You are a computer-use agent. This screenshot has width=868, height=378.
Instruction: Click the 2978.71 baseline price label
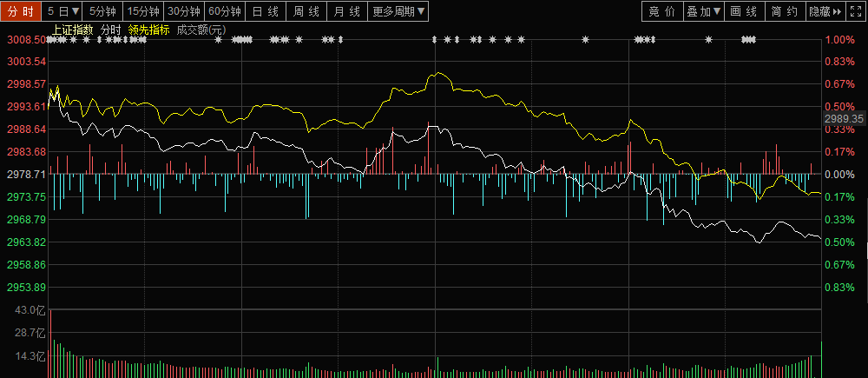coord(25,174)
